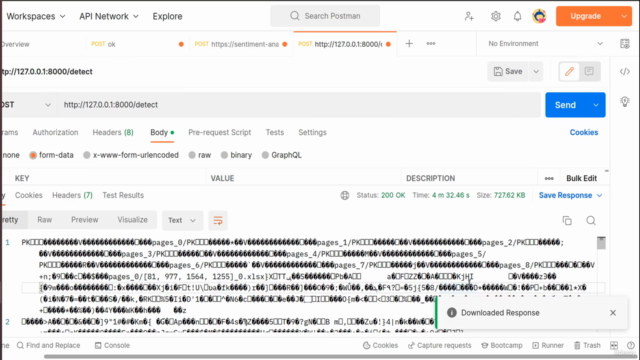Open the two-pane layout icon in status bar

pyautogui.click(x=614, y=345)
